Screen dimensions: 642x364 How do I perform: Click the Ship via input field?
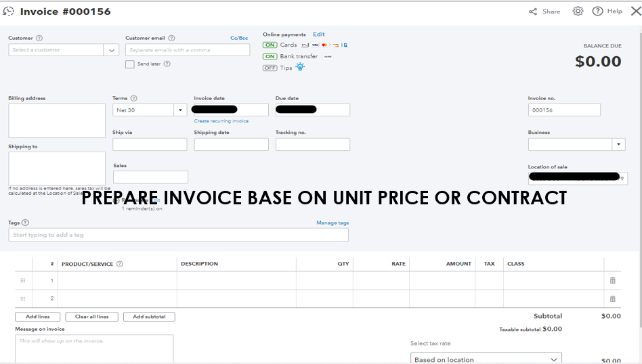[150, 144]
